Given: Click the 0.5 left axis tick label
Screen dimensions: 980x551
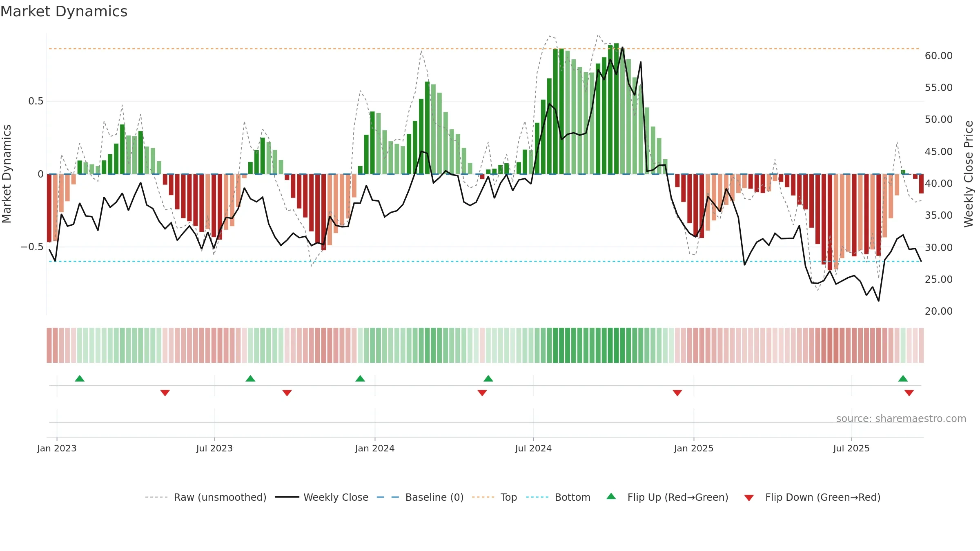Looking at the screenshot, I should point(36,101).
